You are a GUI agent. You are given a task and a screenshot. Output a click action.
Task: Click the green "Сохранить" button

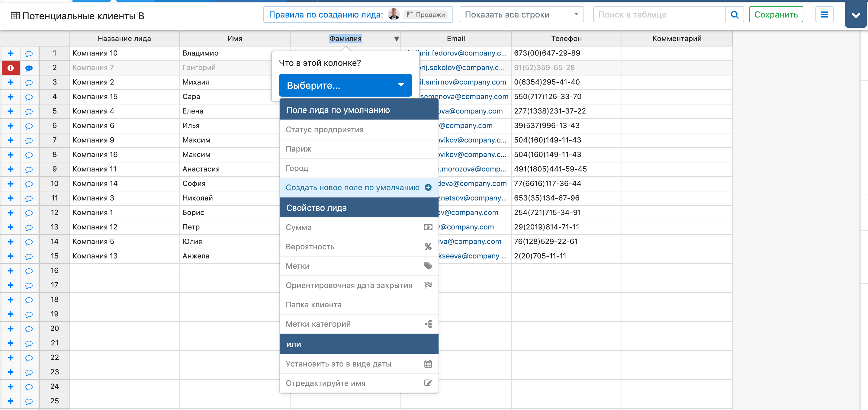click(x=776, y=14)
